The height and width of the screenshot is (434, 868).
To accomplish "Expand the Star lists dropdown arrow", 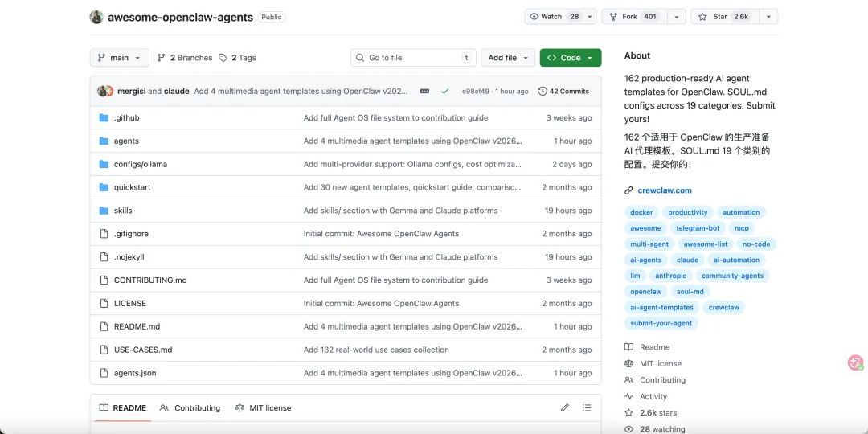I will coord(768,17).
